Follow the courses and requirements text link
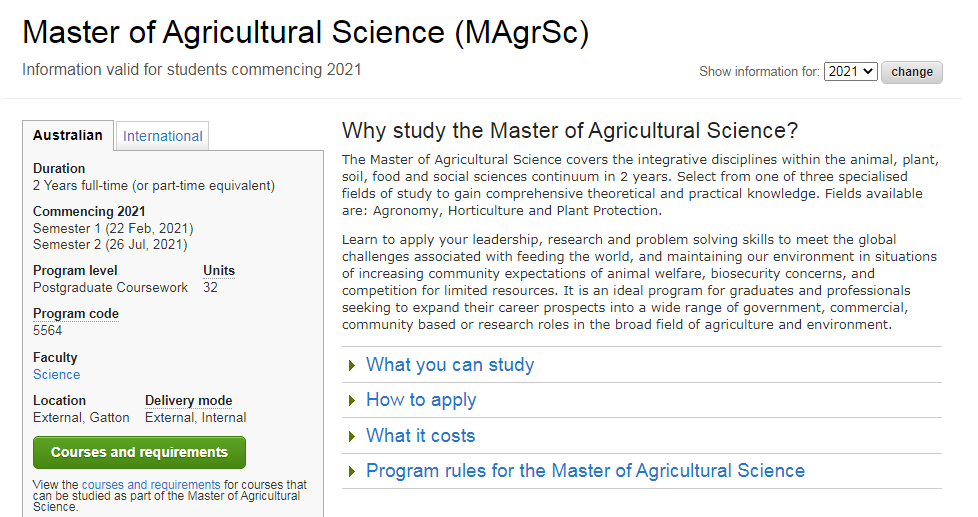The height and width of the screenshot is (517, 978). [151, 485]
